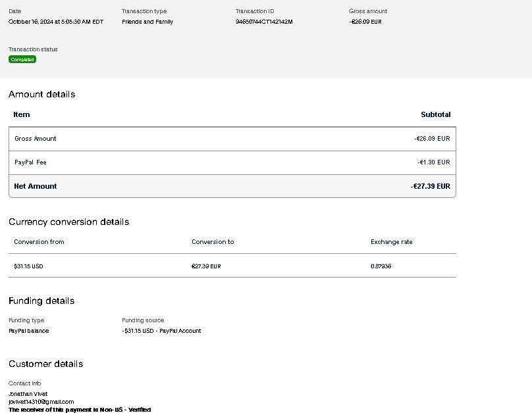The image size is (532, 413).
Task: Select the exchange rate value 0.87936
Action: tap(381, 266)
